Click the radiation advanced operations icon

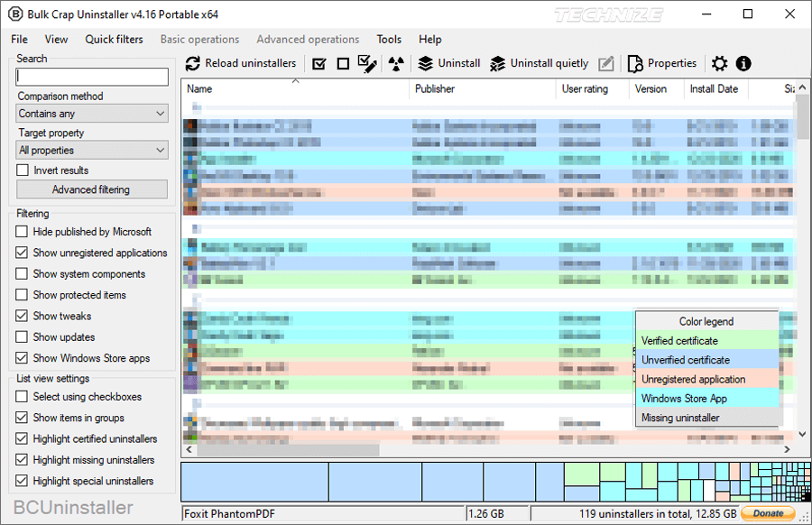point(395,64)
